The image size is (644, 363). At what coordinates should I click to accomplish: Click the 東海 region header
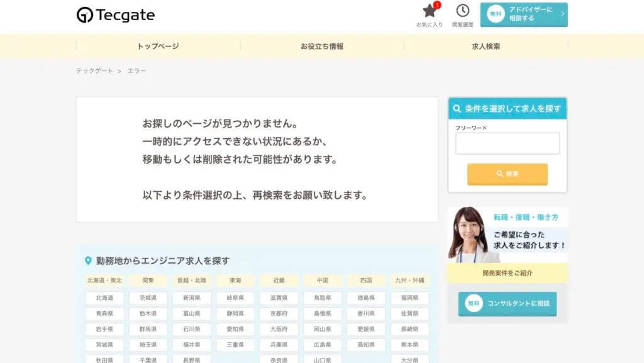point(235,281)
